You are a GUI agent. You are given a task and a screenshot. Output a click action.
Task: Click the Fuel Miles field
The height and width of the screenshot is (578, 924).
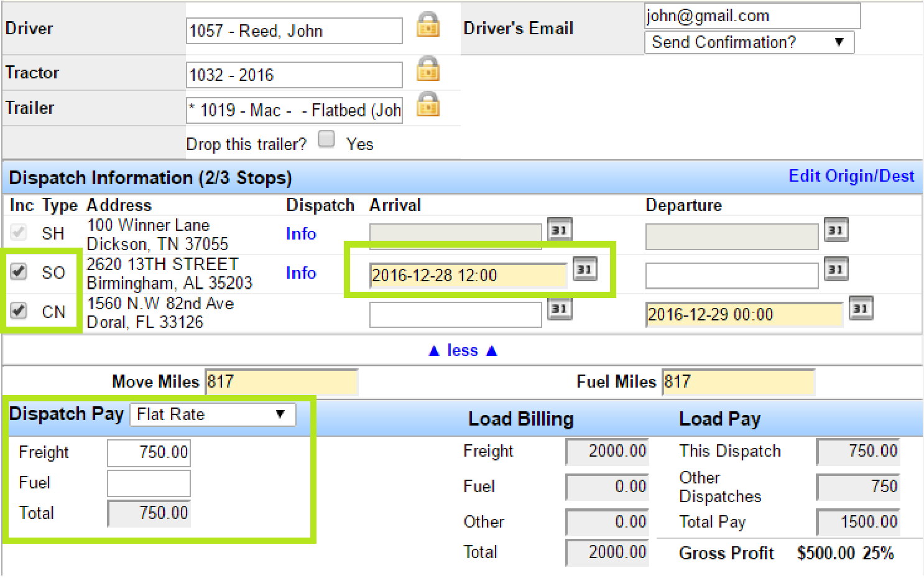(738, 382)
